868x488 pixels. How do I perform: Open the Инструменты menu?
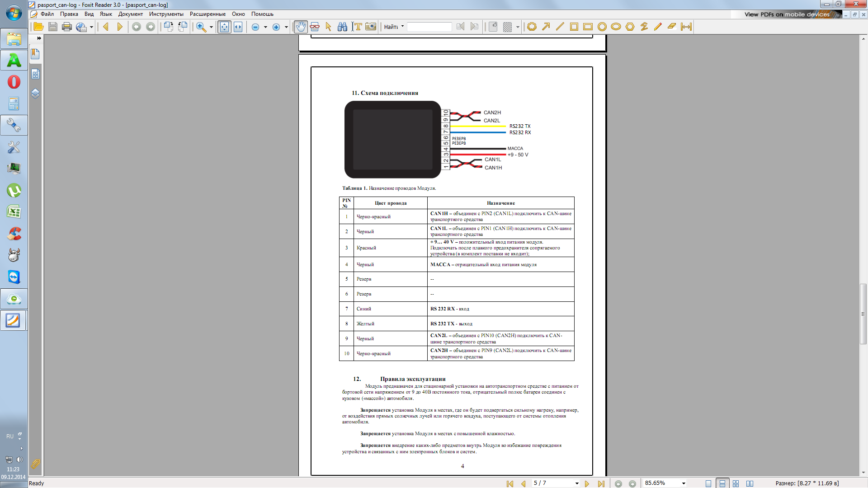tap(166, 14)
